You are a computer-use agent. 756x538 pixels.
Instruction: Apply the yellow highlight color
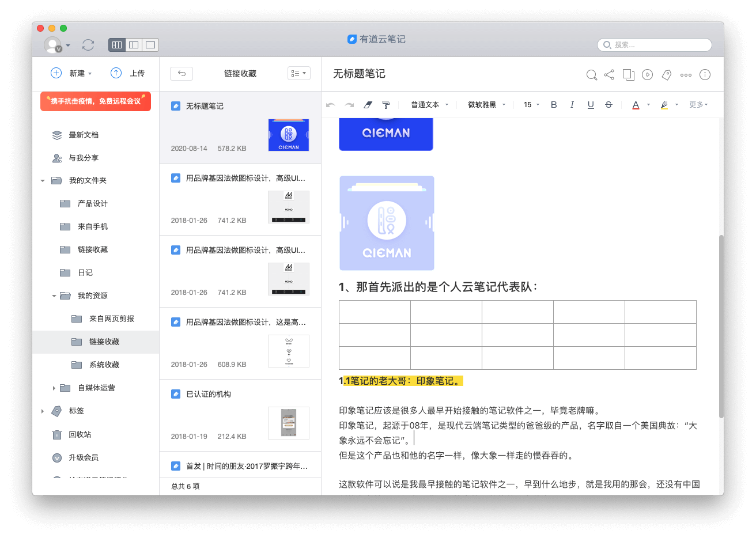(664, 105)
